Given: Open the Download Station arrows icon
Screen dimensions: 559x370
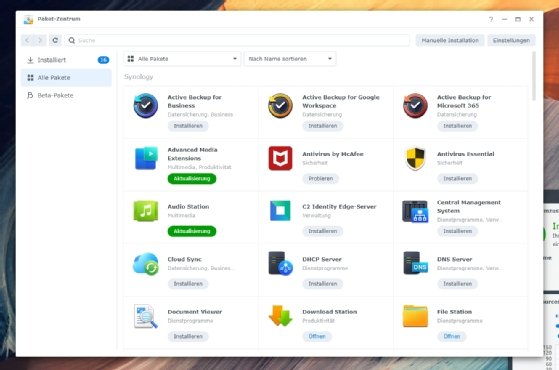Looking at the screenshot, I should pyautogui.click(x=280, y=315).
